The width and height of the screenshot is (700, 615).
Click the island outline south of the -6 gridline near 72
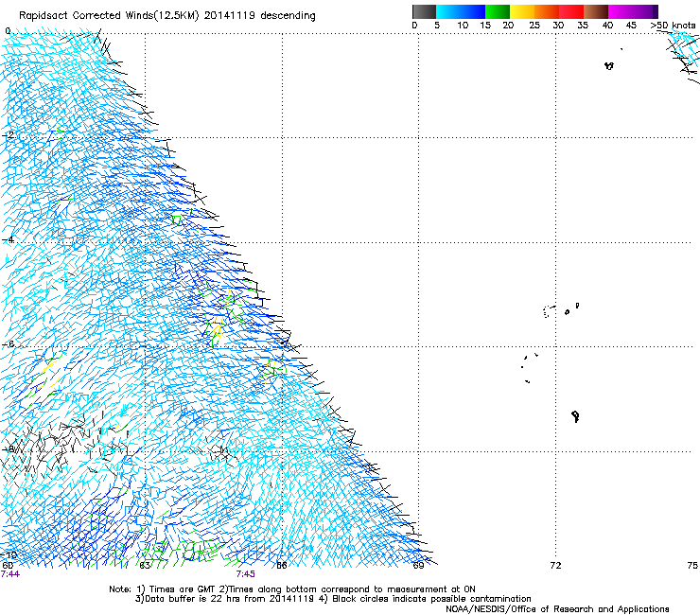[576, 416]
